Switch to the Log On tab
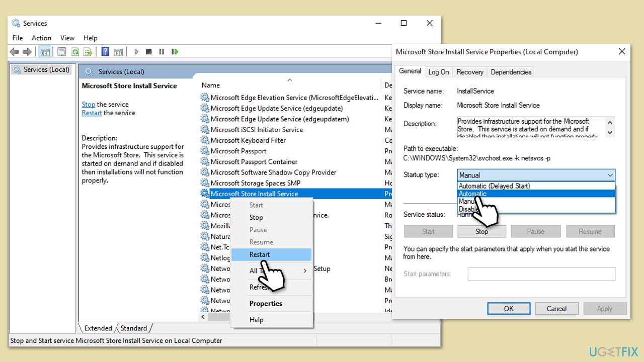This screenshot has width=644, height=362. 438,71
